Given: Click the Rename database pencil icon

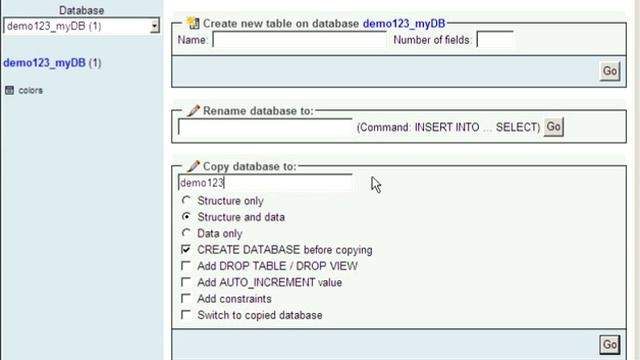Looking at the screenshot, I should pos(193,111).
